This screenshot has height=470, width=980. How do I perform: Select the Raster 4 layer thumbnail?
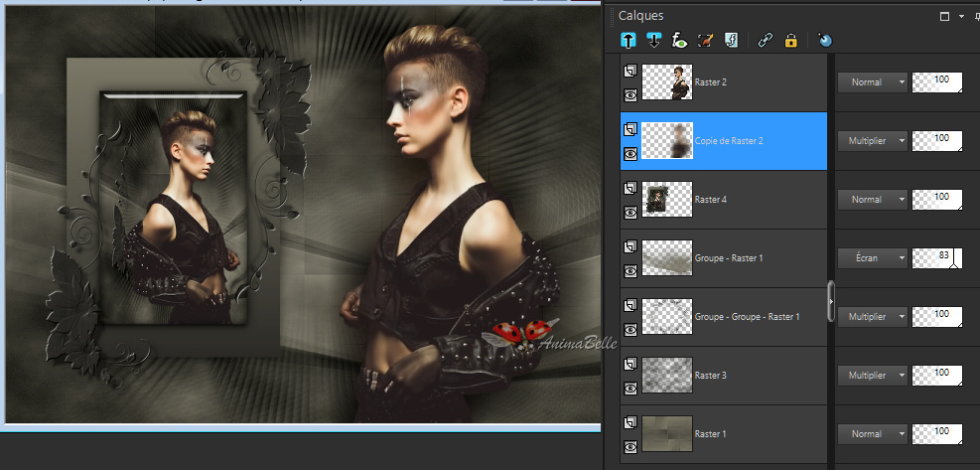667,199
